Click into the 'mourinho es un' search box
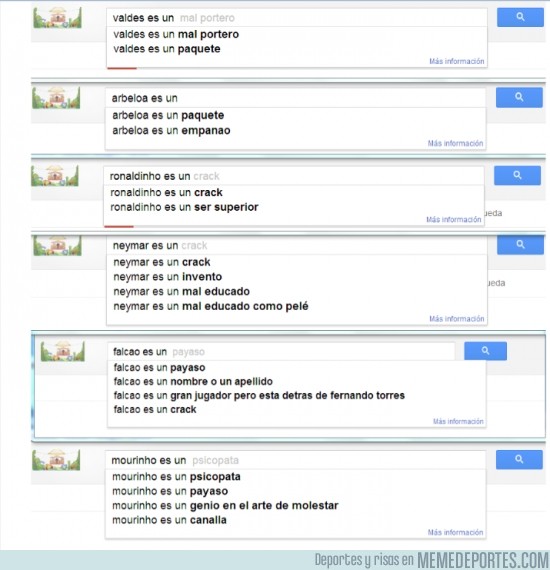 point(295,460)
